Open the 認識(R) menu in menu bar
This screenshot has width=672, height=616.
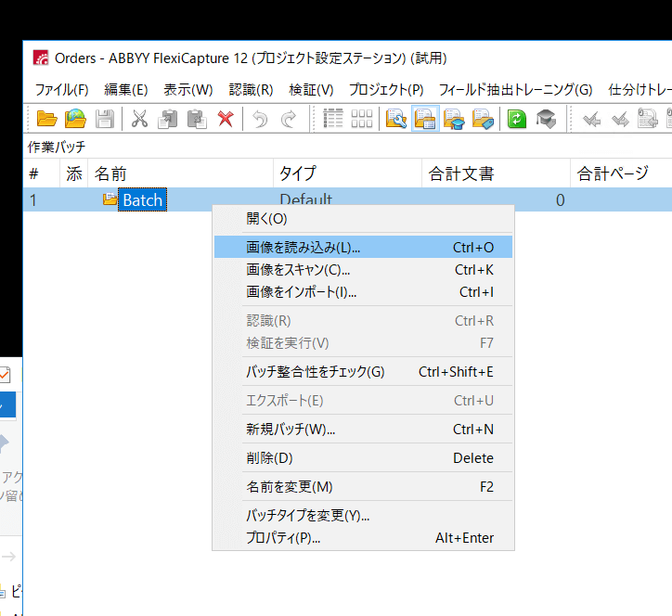252,90
